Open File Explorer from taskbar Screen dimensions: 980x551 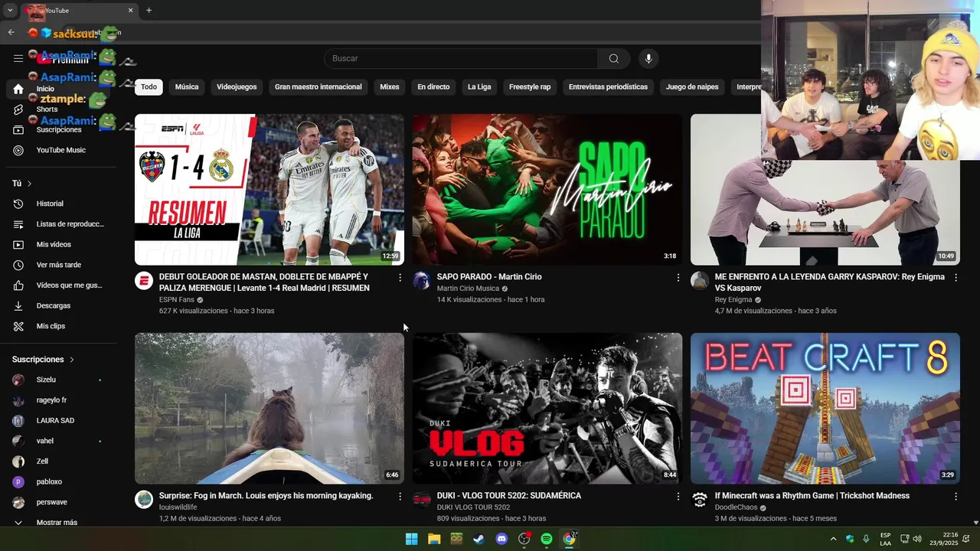434,539
